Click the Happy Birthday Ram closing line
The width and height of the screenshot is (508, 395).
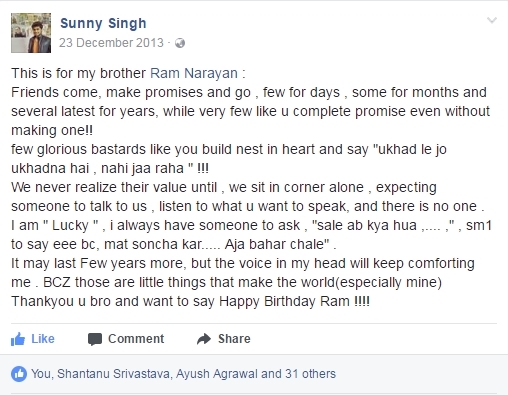pos(191,301)
